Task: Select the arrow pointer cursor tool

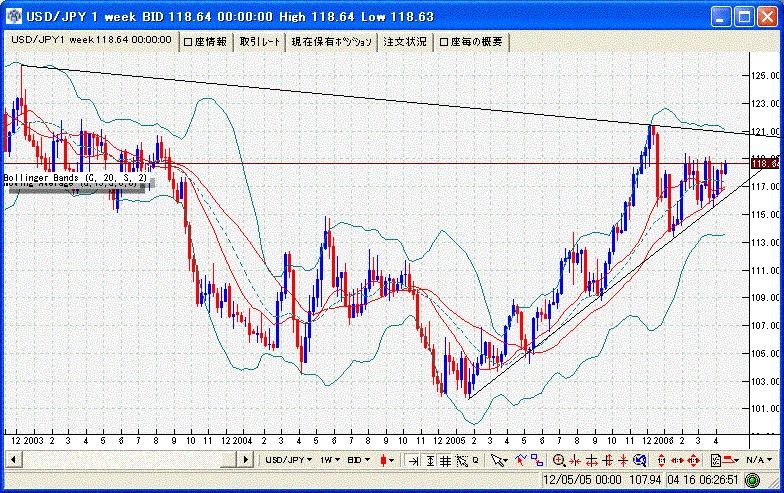Action: point(499,460)
